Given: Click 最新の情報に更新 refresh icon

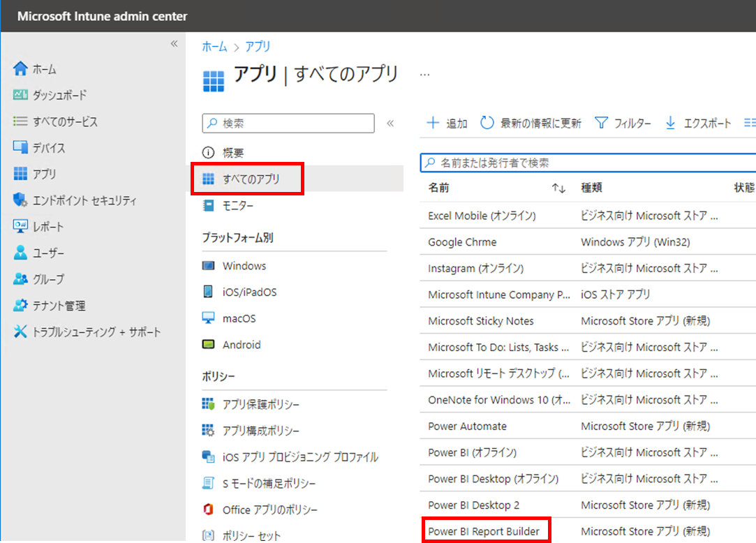Looking at the screenshot, I should click(x=487, y=122).
